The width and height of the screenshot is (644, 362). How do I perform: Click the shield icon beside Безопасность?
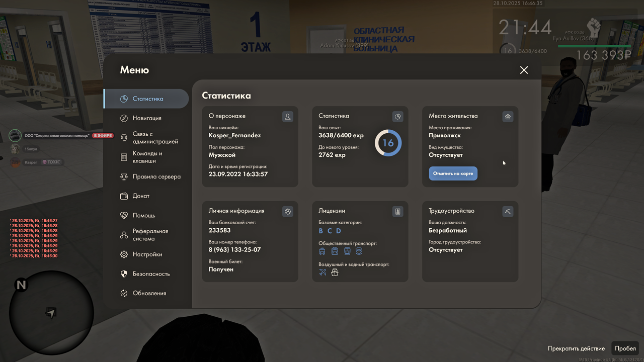click(124, 274)
